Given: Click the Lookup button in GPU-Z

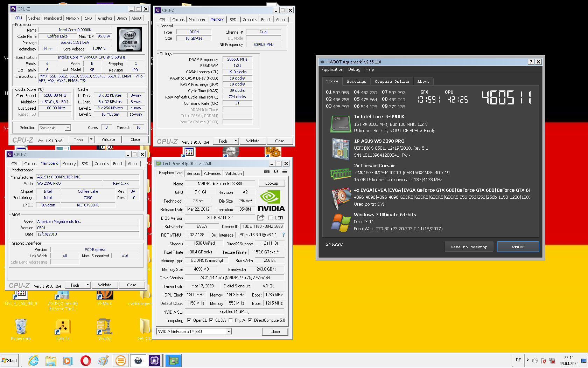Looking at the screenshot, I should (x=272, y=183).
